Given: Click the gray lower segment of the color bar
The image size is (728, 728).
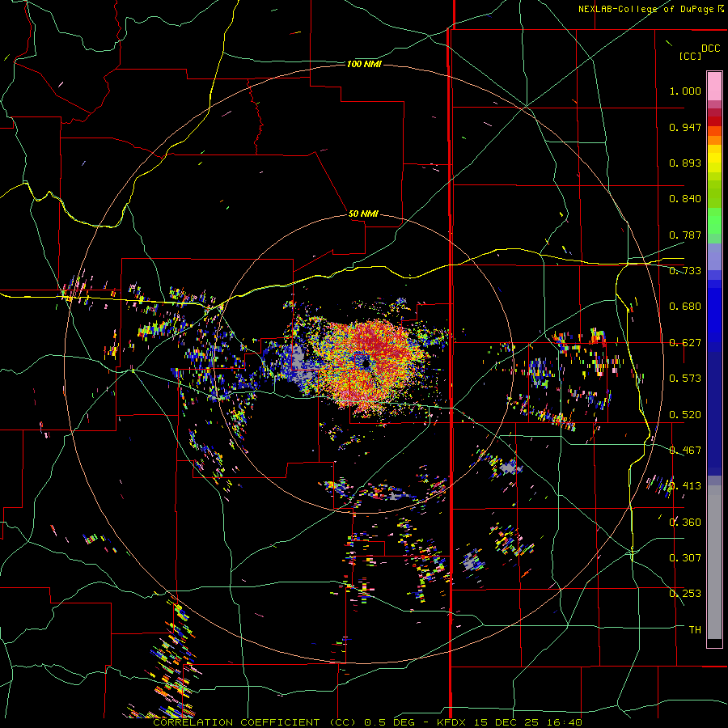Looking at the screenshot, I should coord(714,562).
